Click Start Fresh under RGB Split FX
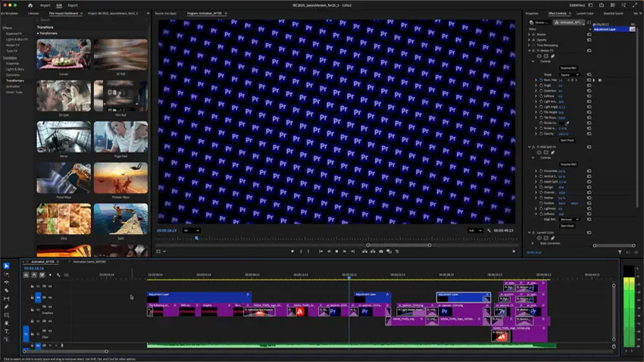644x362 pixels. pos(567,226)
